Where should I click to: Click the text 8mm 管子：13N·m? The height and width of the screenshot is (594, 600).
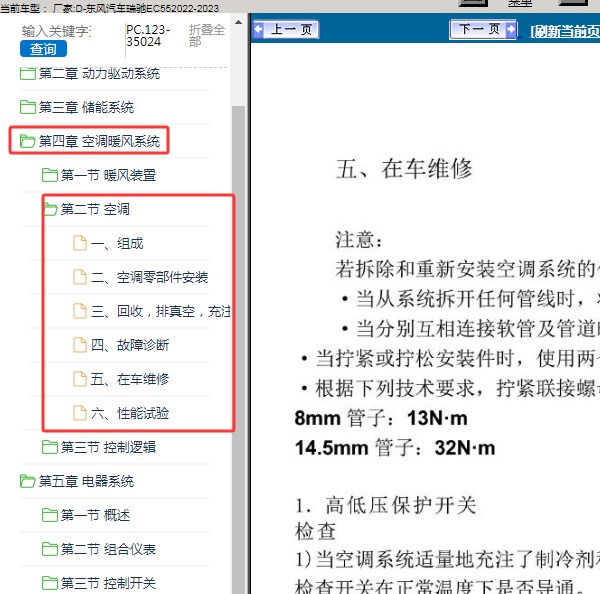point(381,418)
